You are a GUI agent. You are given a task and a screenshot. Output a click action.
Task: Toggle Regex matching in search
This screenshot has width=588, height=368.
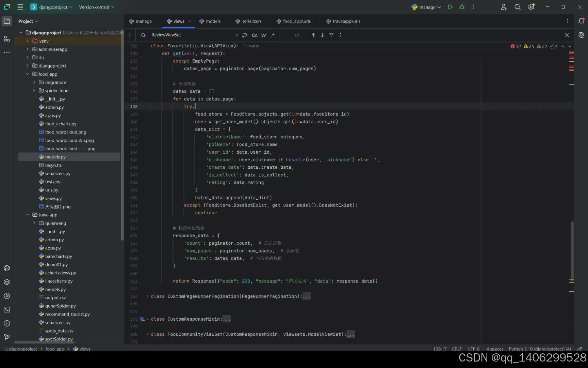pyautogui.click(x=273, y=35)
